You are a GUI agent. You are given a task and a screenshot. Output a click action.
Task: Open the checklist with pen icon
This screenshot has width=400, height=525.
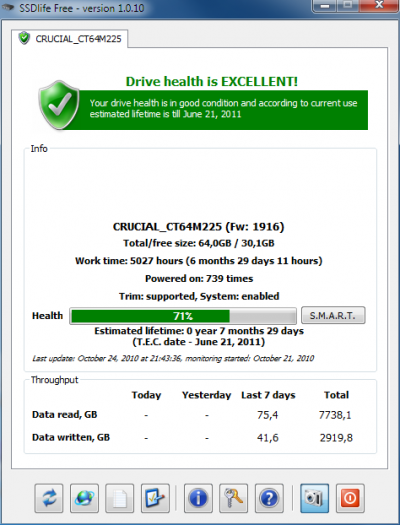tap(155, 498)
